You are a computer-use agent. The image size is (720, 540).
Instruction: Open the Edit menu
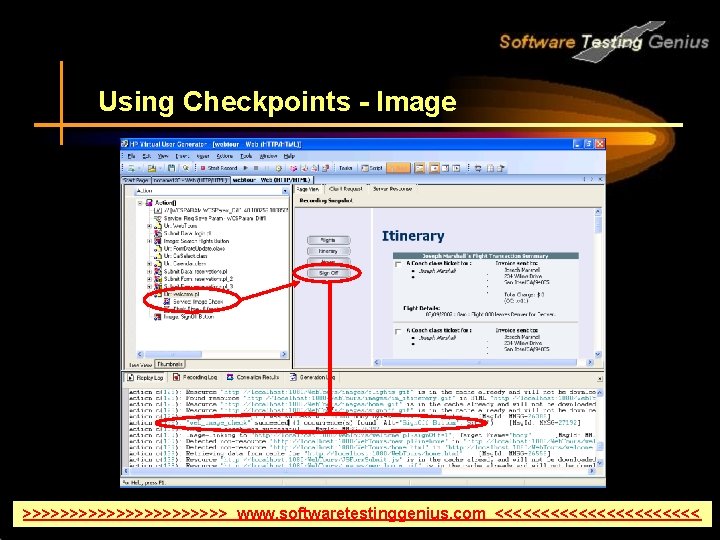coord(146,157)
